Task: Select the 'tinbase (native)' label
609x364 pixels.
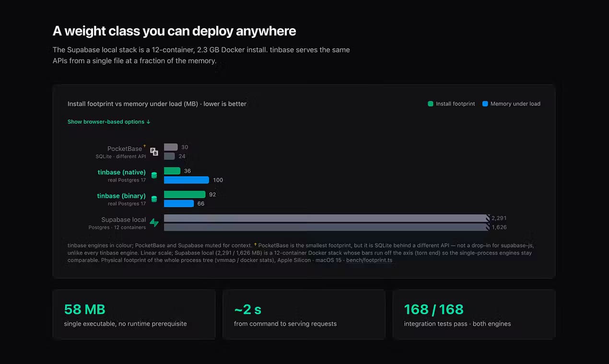Action: 121,172
